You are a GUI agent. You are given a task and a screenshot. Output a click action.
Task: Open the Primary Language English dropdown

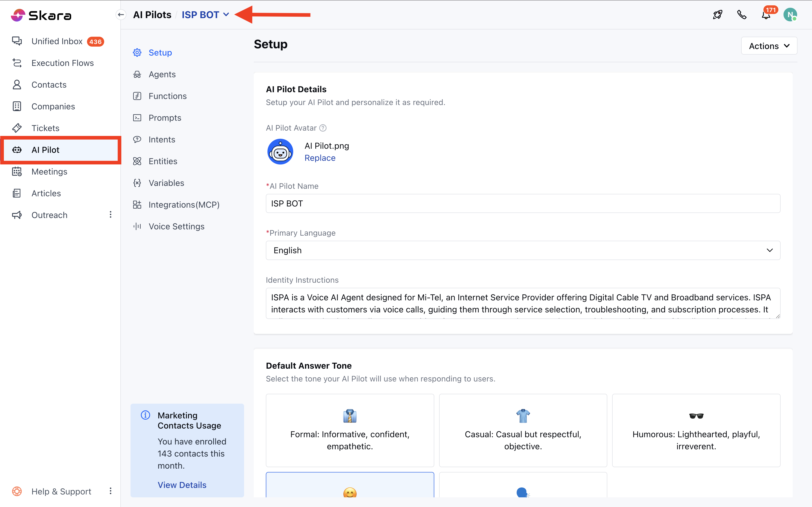(x=523, y=251)
